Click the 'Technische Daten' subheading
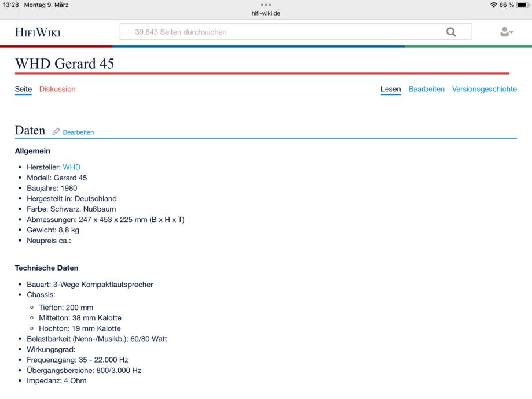The height and width of the screenshot is (399, 532). 46,268
